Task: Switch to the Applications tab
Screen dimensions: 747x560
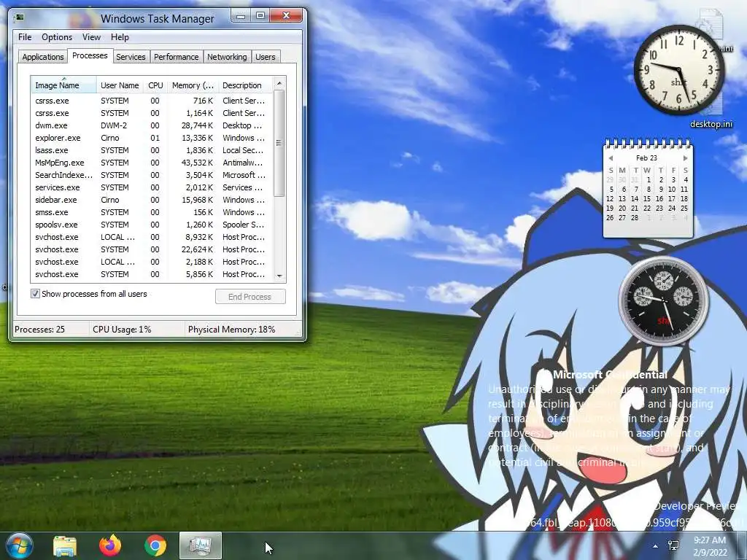Action: pos(43,57)
